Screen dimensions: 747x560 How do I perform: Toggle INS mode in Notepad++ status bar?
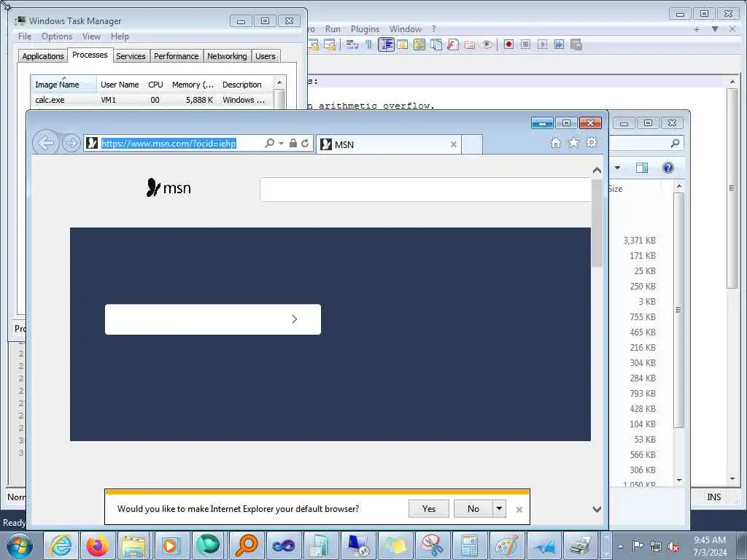[x=713, y=497]
